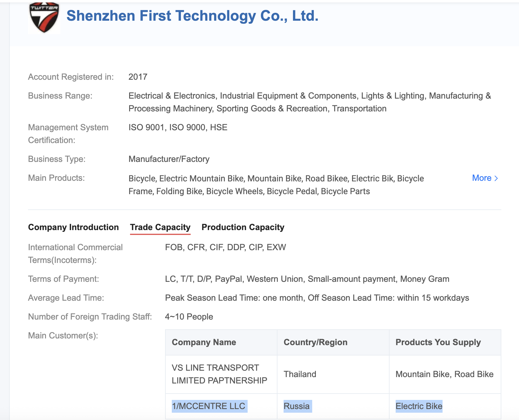Click the Twitter shield company logo

pyautogui.click(x=44, y=18)
